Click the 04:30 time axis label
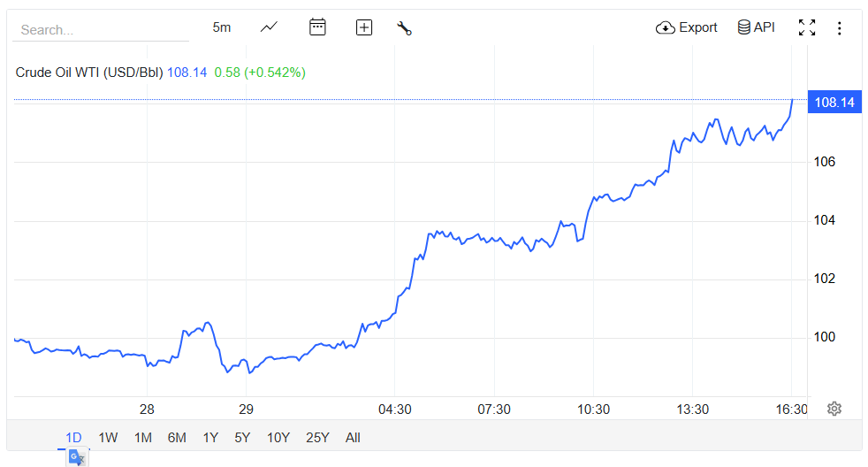Image resolution: width=868 pixels, height=467 pixels. click(x=395, y=410)
